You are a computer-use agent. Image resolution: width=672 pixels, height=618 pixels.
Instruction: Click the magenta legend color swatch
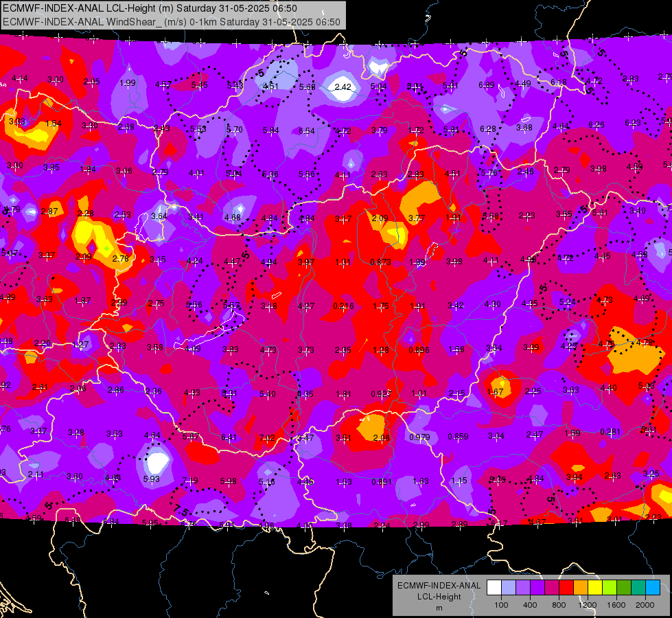552,588
